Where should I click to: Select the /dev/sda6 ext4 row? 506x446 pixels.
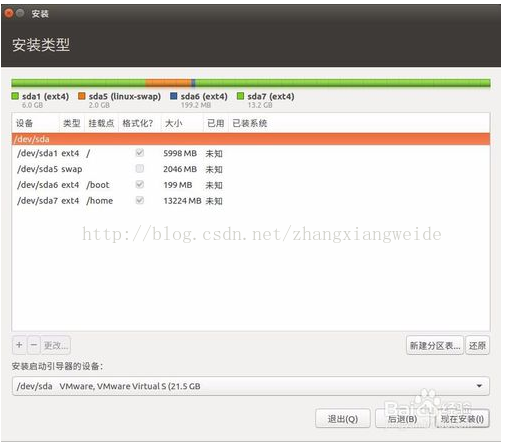251,185
